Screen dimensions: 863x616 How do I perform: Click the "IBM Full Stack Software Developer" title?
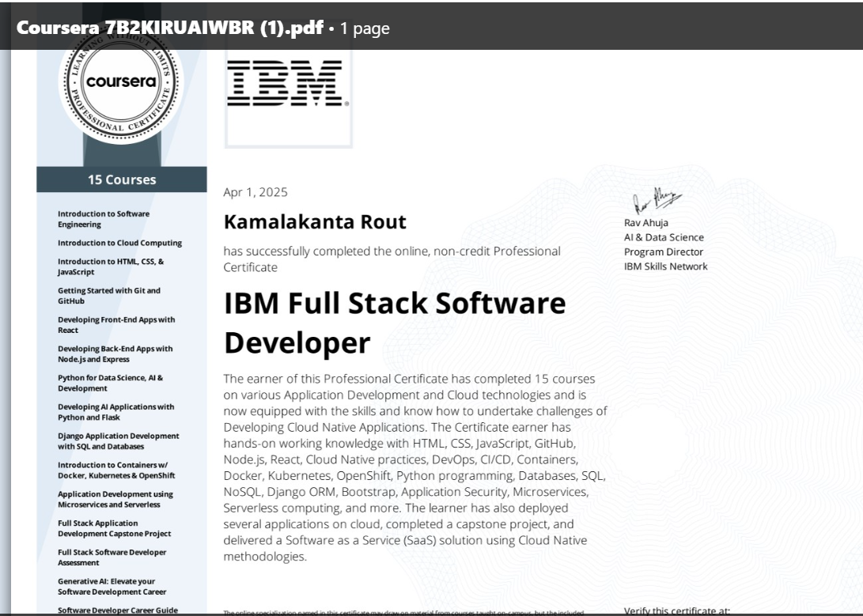(x=395, y=323)
